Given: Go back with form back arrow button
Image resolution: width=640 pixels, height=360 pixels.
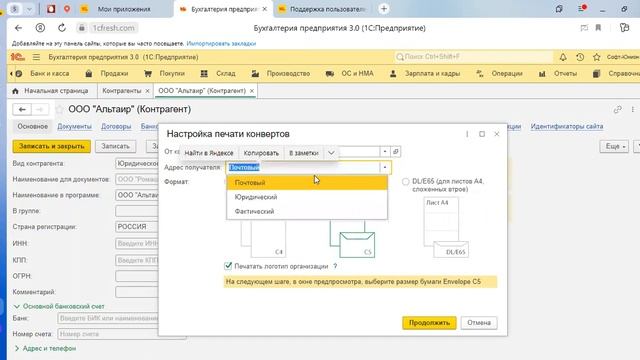Looking at the screenshot, I should click(x=22, y=109).
